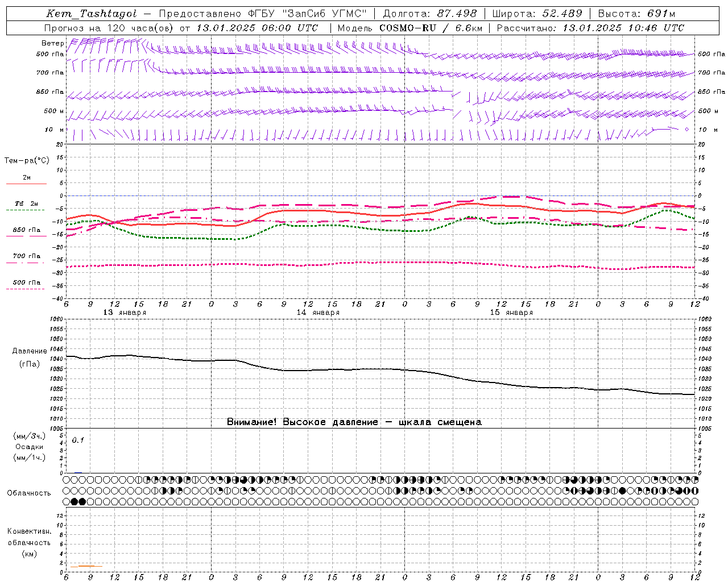Screen dimensions: 728x582
Task: Click the station name Kem_Tashtagol in header
Action: click(92, 14)
